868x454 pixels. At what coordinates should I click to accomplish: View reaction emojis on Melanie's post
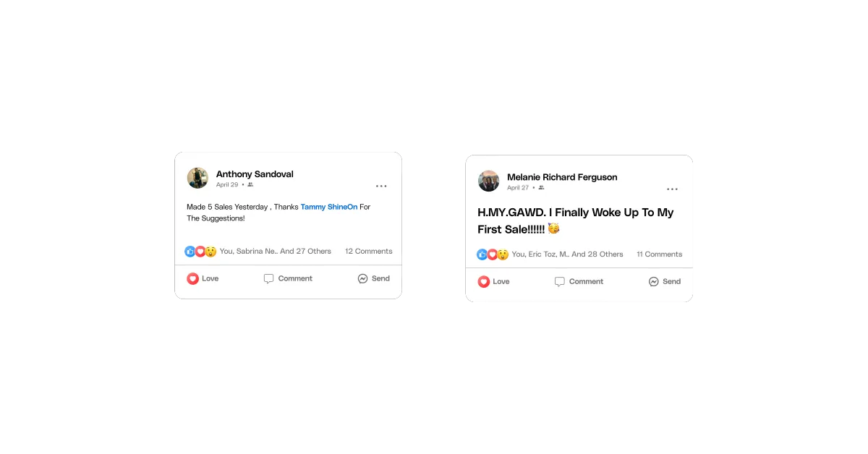(x=492, y=254)
